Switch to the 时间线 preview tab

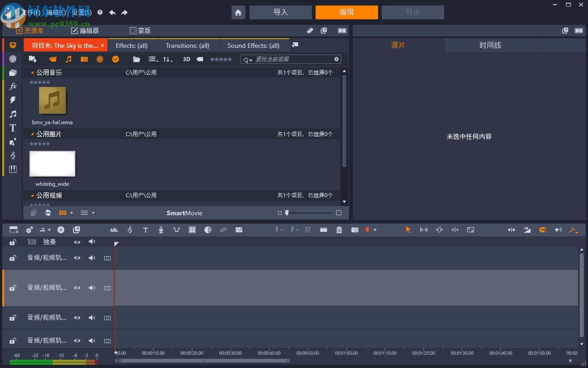pos(490,46)
